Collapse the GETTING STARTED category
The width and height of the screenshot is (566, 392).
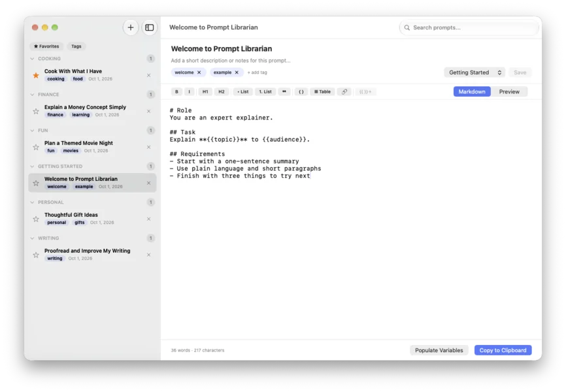pos(33,167)
